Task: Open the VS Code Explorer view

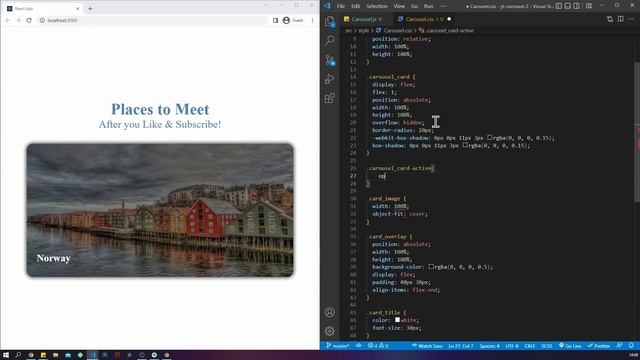Action: [330, 21]
